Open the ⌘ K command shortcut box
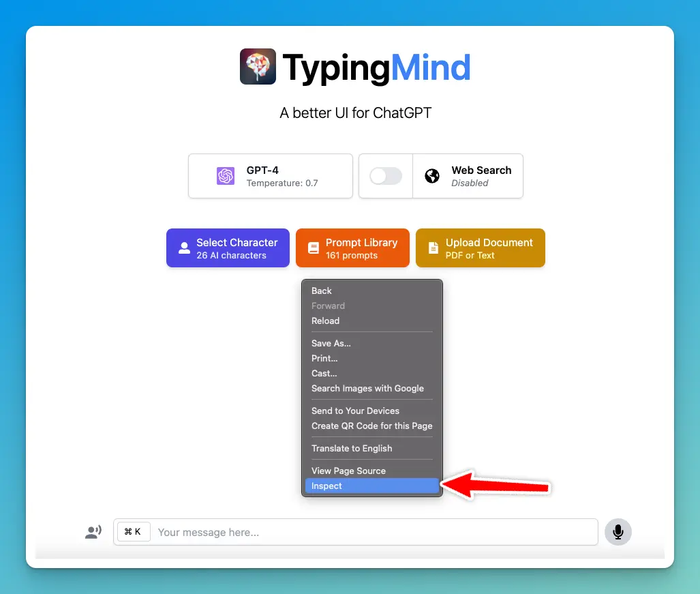Viewport: 700px width, 594px height. [134, 532]
